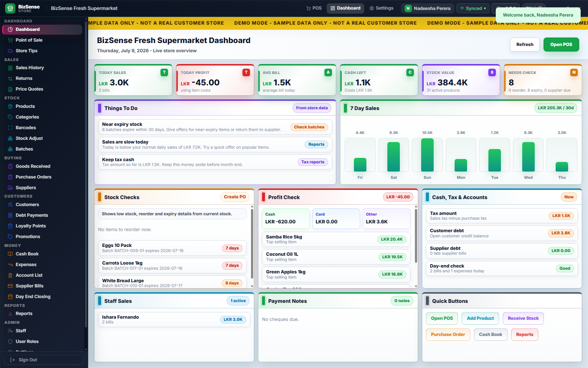Image resolution: width=588 pixels, height=368 pixels.
Task: Click Check batches for near expiry stock
Action: tap(309, 127)
